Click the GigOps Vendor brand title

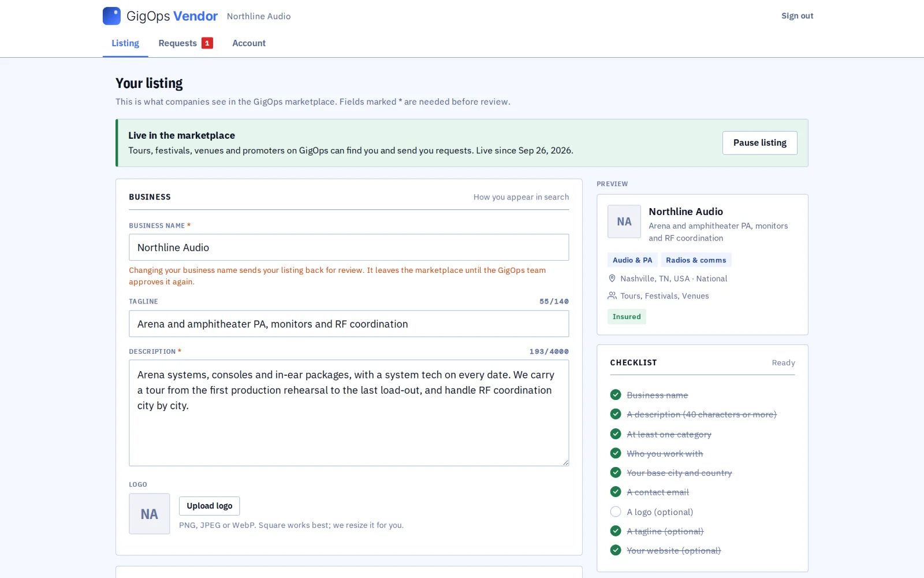pyautogui.click(x=172, y=16)
